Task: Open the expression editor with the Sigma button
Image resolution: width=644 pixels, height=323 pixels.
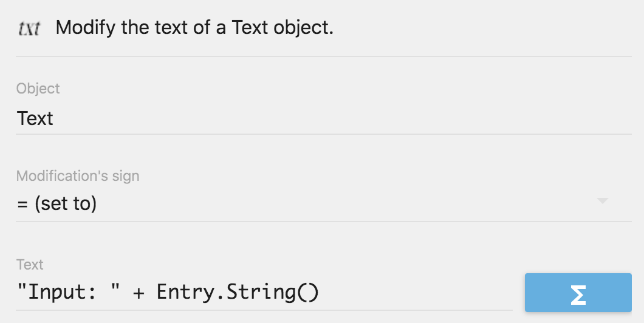Action: coord(578,293)
